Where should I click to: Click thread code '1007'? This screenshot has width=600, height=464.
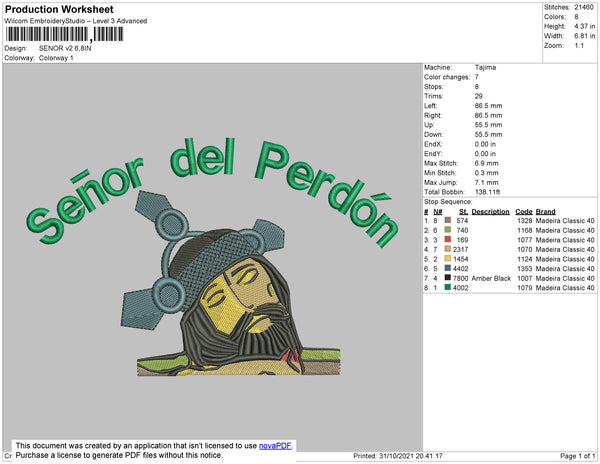coord(525,278)
